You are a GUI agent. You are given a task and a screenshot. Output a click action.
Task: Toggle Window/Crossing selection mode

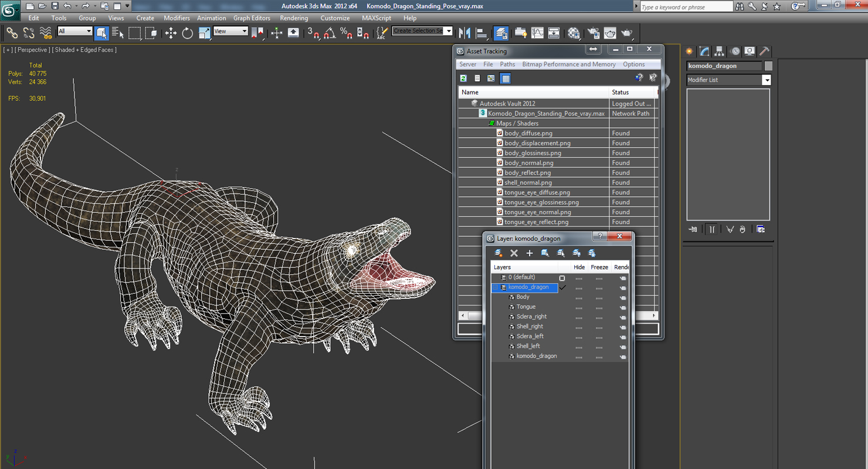click(151, 33)
